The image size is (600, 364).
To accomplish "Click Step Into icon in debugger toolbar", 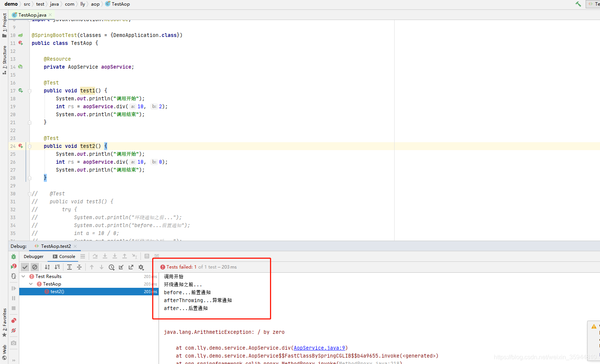I will 105,256.
